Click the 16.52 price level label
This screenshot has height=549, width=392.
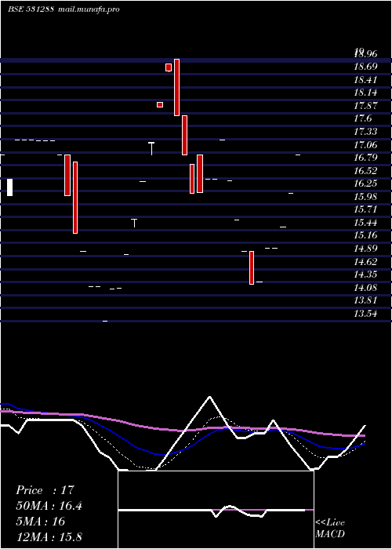tap(366, 171)
